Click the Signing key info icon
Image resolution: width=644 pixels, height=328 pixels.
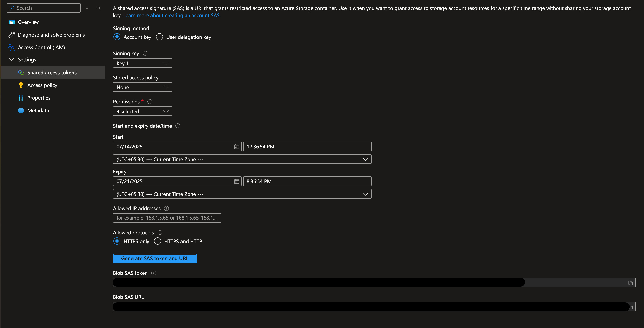tap(145, 53)
